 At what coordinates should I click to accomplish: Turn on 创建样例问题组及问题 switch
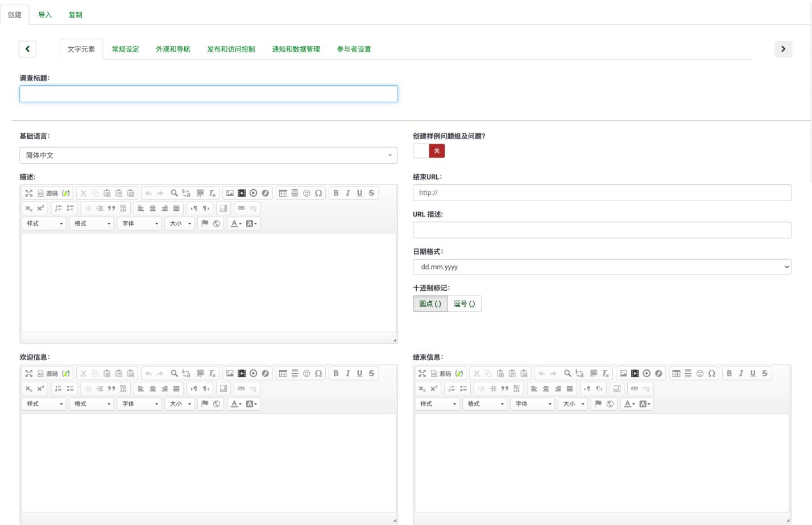click(421, 151)
